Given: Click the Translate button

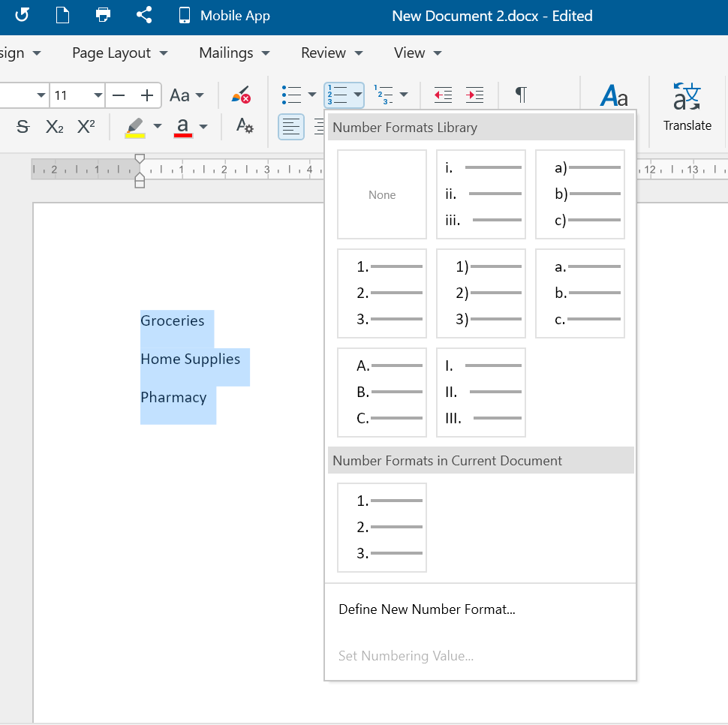Looking at the screenshot, I should (687, 107).
